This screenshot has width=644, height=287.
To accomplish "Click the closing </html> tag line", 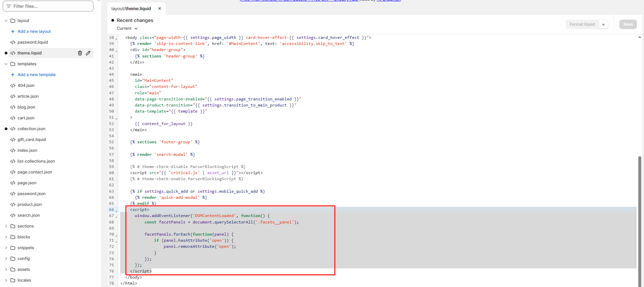I will tap(129, 283).
